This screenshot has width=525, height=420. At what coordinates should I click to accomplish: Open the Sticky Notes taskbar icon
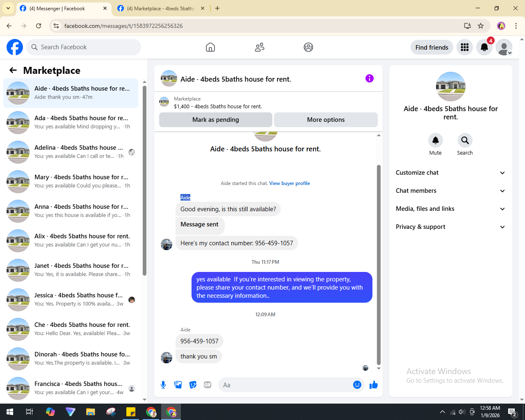[x=131, y=412]
